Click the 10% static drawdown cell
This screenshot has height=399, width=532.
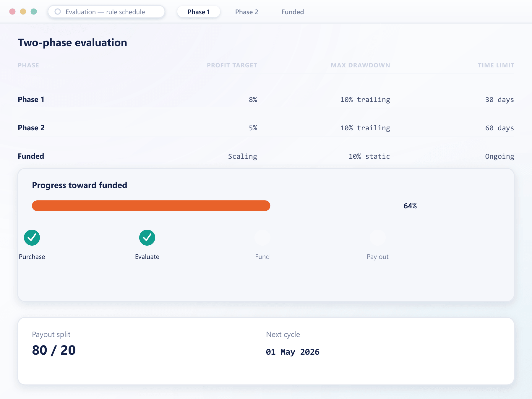pyautogui.click(x=369, y=156)
